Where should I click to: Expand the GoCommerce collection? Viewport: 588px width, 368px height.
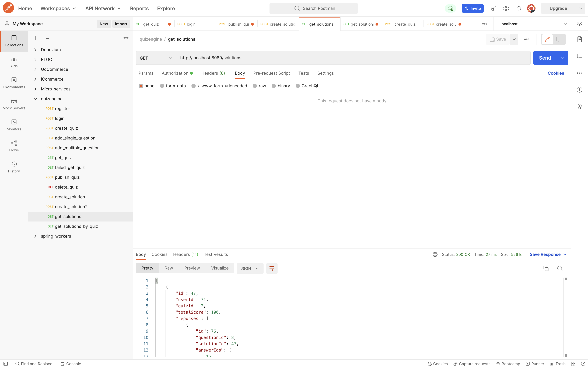tap(35, 69)
